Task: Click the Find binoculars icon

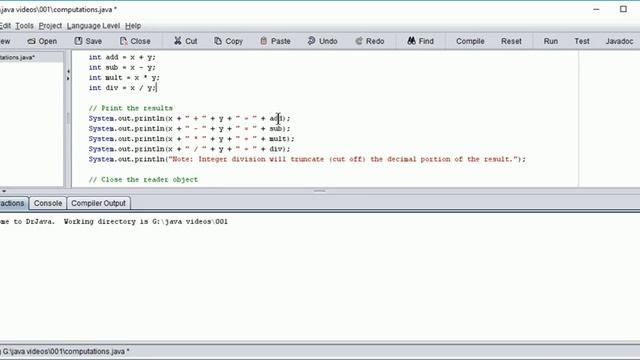Action: tap(411, 41)
